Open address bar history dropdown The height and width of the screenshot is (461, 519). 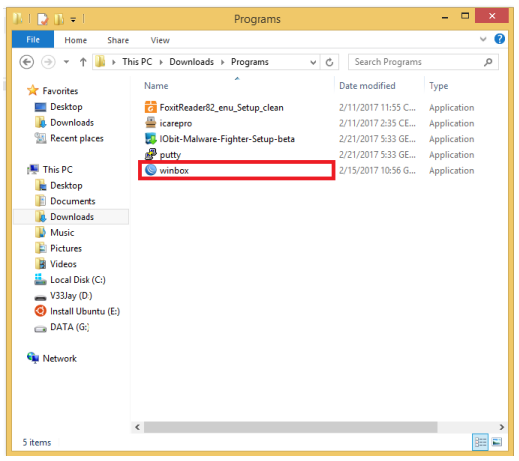(313, 62)
